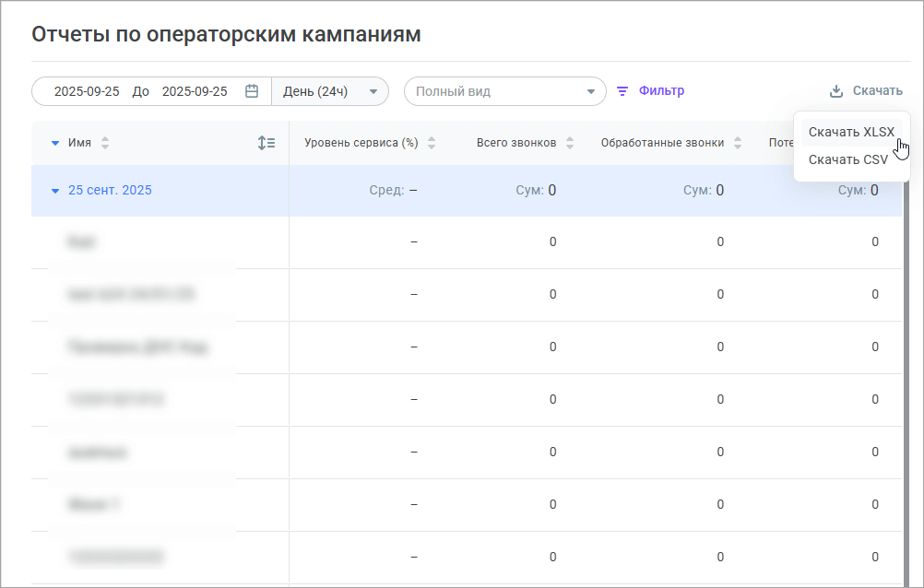The height and width of the screenshot is (588, 924).
Task: Click the calendar icon in date range
Action: click(x=251, y=91)
